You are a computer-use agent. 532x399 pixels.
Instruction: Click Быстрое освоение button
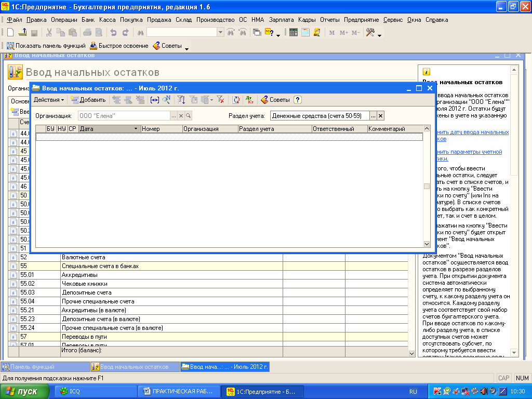pyautogui.click(x=119, y=46)
